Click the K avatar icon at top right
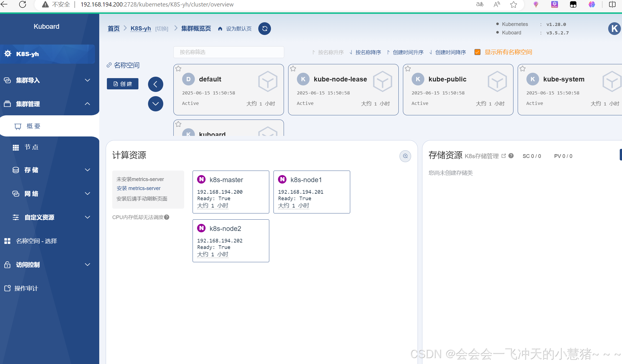The height and width of the screenshot is (364, 622). (614, 28)
